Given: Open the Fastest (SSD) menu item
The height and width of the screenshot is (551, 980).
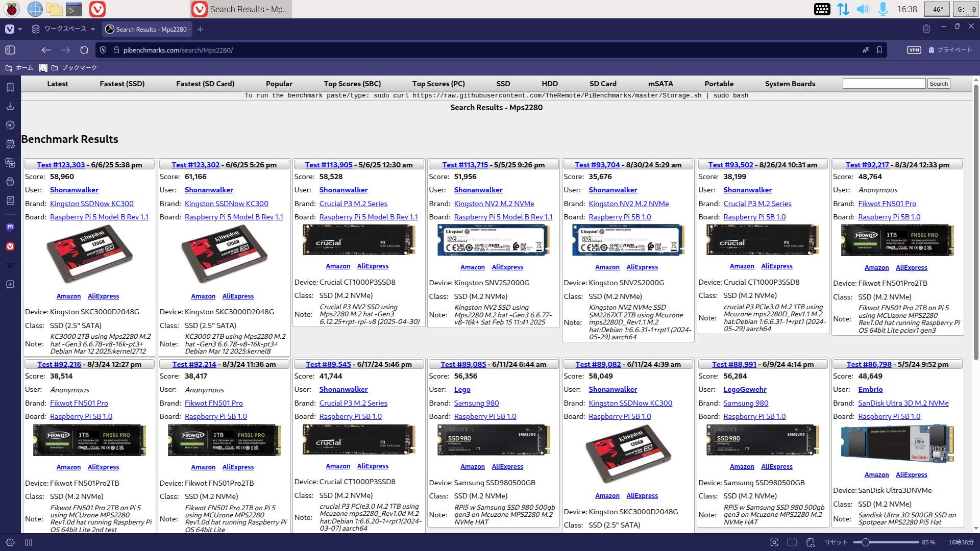Looking at the screenshot, I should [122, 84].
